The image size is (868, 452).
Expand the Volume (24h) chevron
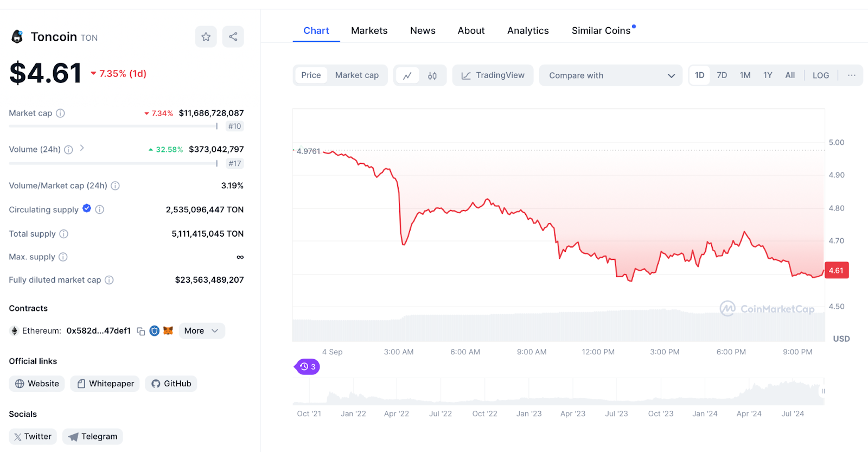point(82,148)
